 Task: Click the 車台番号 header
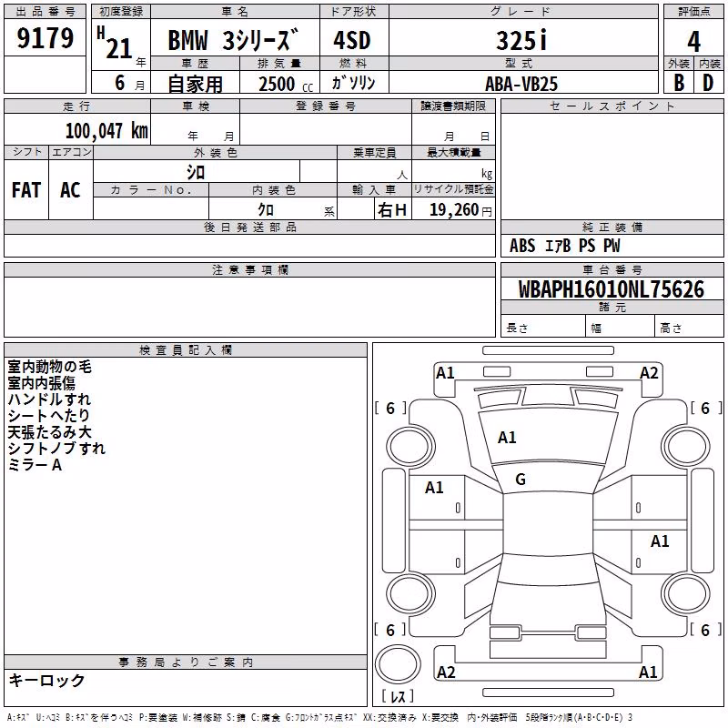click(612, 269)
